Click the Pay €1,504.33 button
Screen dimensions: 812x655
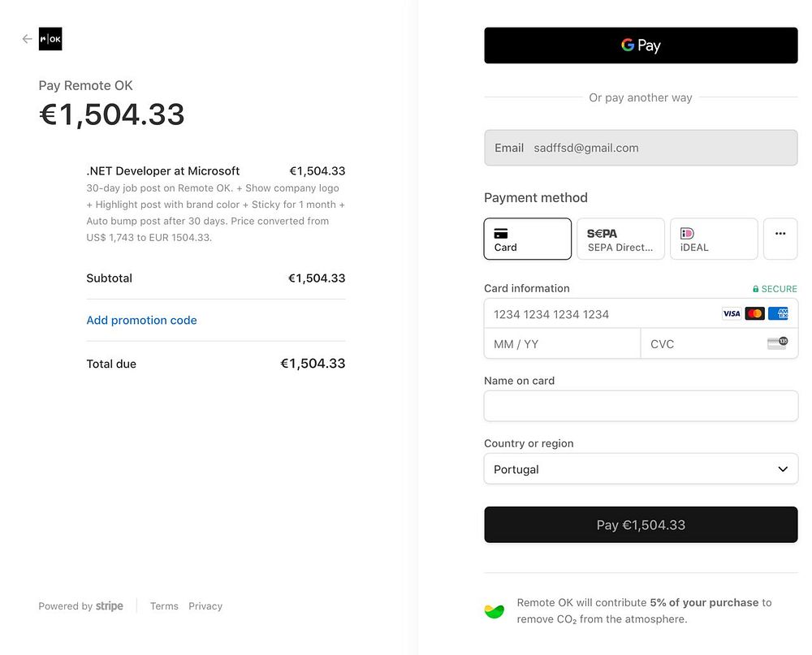[x=641, y=525]
